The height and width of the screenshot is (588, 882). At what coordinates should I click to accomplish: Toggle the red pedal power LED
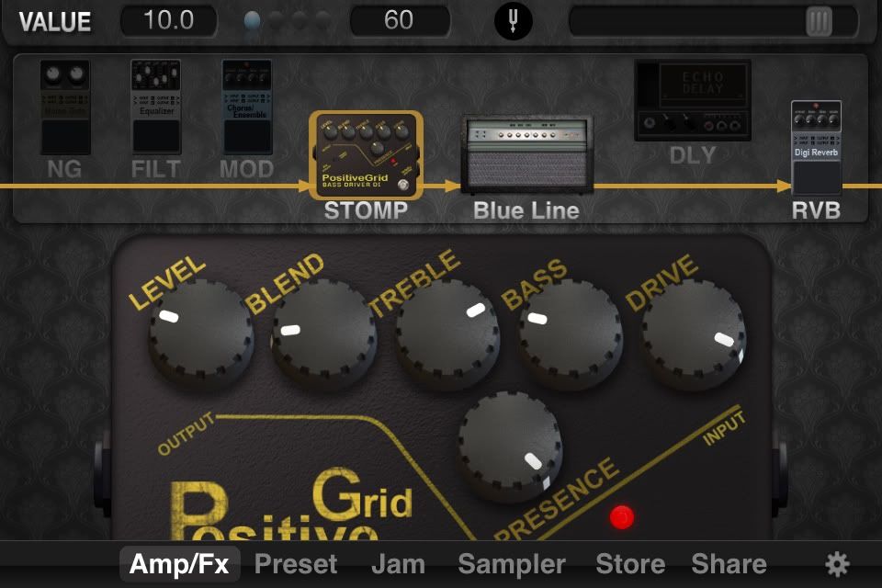622,517
